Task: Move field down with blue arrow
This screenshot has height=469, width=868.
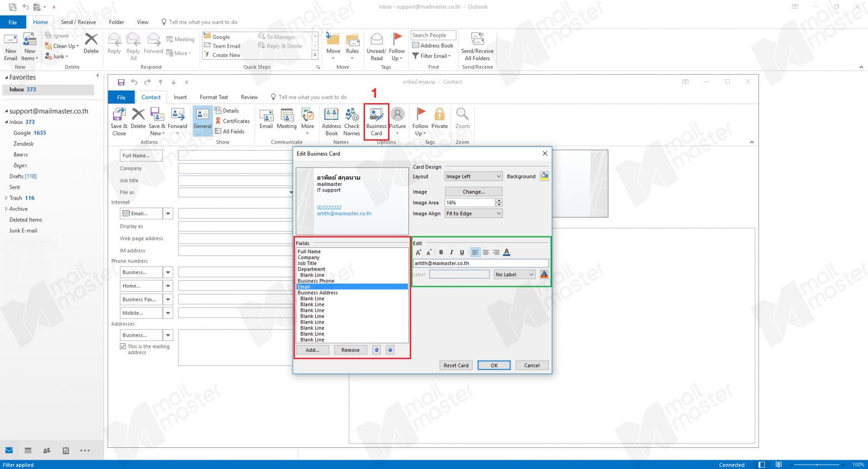Action: point(390,350)
